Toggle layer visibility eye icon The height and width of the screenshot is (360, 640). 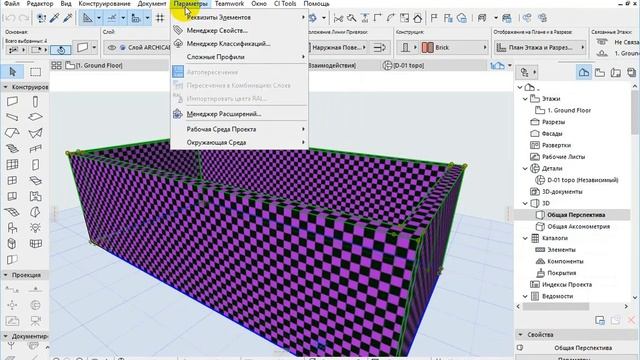111,48
